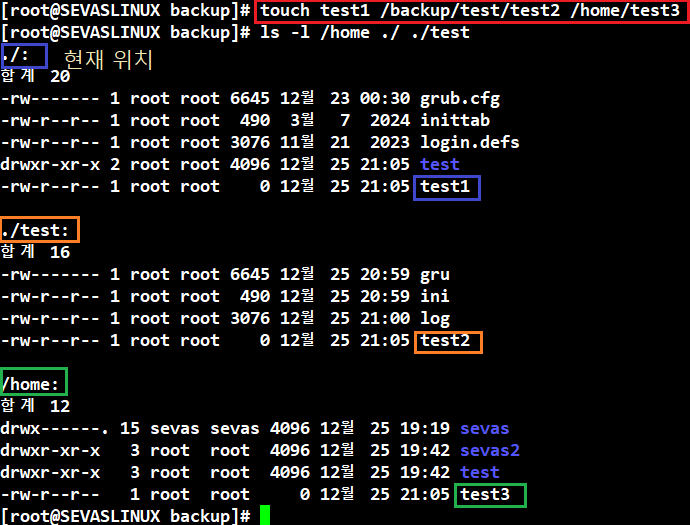Click the 00:30 timestamp of grub.cfg
Viewport: 690px width, 525px height.
point(385,99)
